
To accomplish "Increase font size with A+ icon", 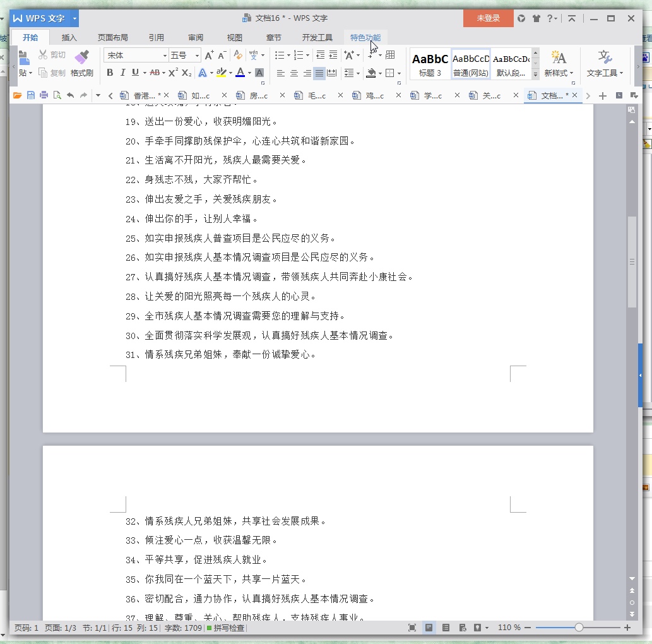I will (x=209, y=55).
